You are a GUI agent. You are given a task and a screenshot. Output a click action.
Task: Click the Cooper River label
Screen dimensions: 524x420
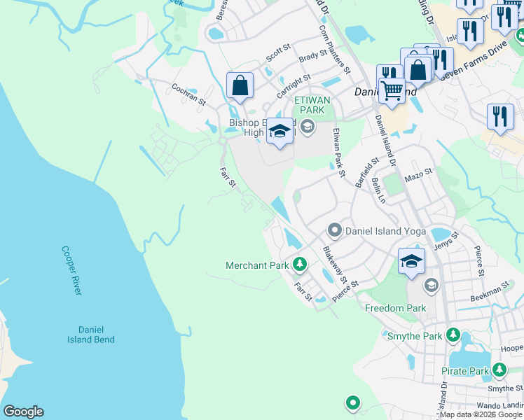(x=71, y=270)
